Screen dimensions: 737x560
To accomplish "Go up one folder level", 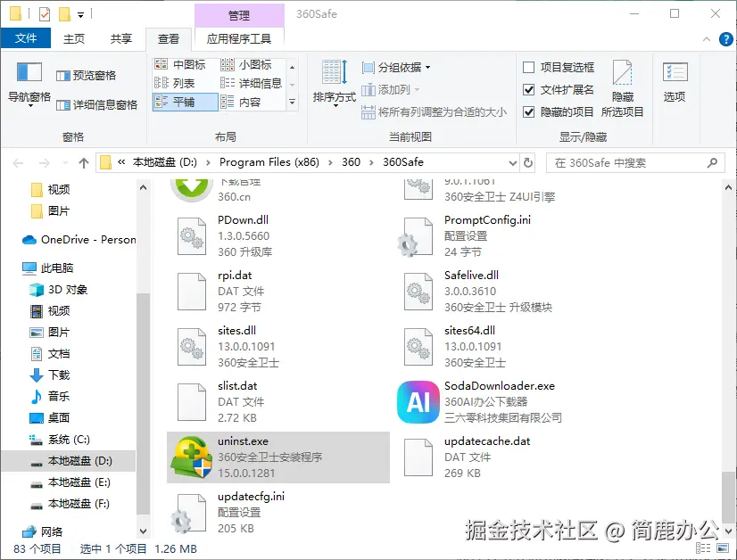I will coord(84,163).
